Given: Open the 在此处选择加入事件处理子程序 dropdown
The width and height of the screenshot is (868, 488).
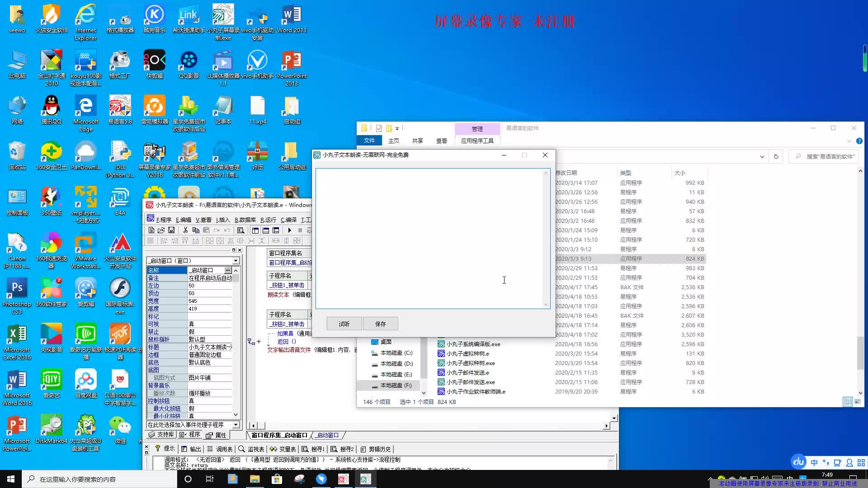Looking at the screenshot, I should tap(236, 425).
